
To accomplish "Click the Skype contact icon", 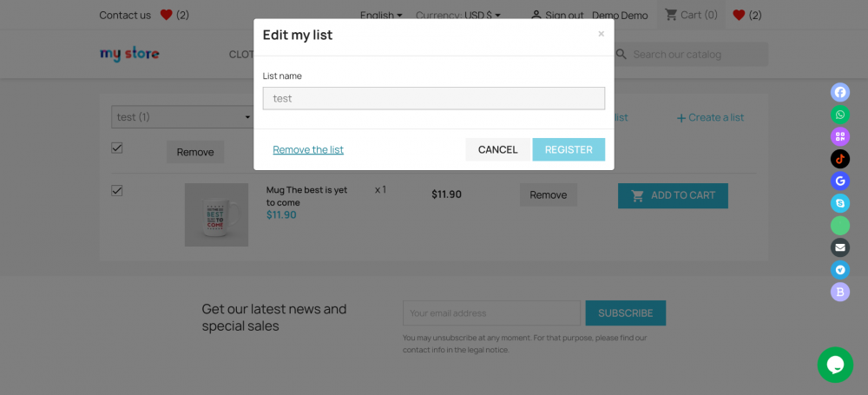I will click(x=840, y=203).
